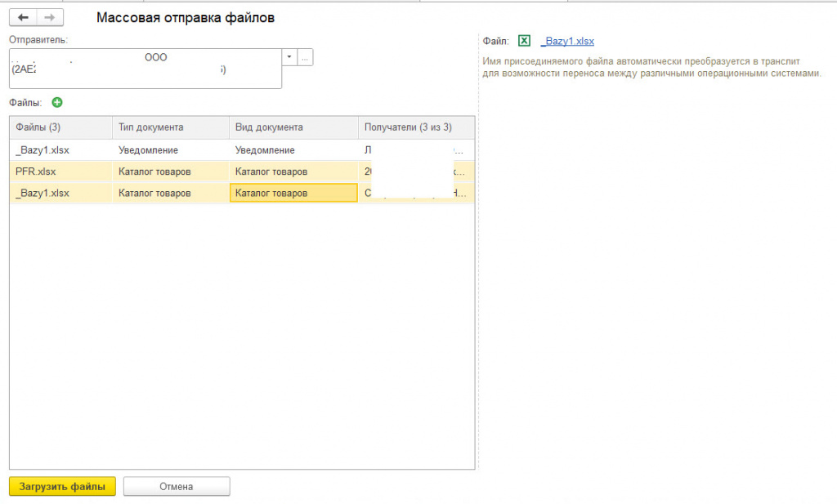
Task: Click Уведомление in the Вид документа column
Action: coord(293,150)
